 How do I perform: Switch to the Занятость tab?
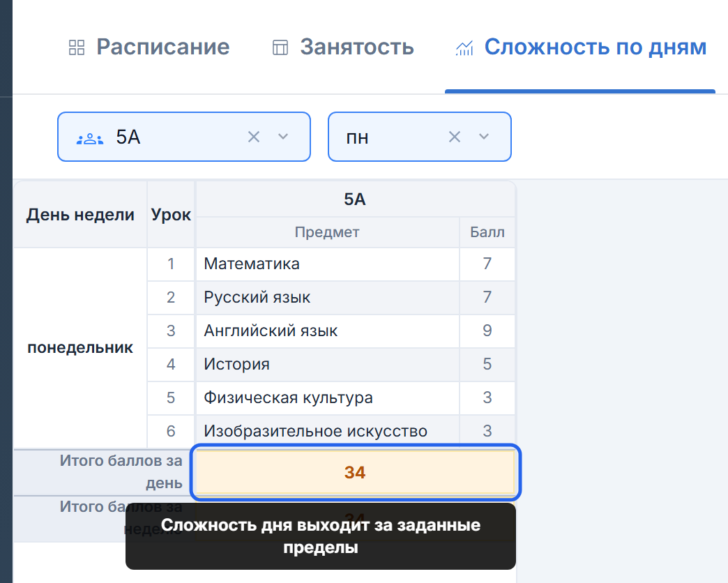point(343,47)
